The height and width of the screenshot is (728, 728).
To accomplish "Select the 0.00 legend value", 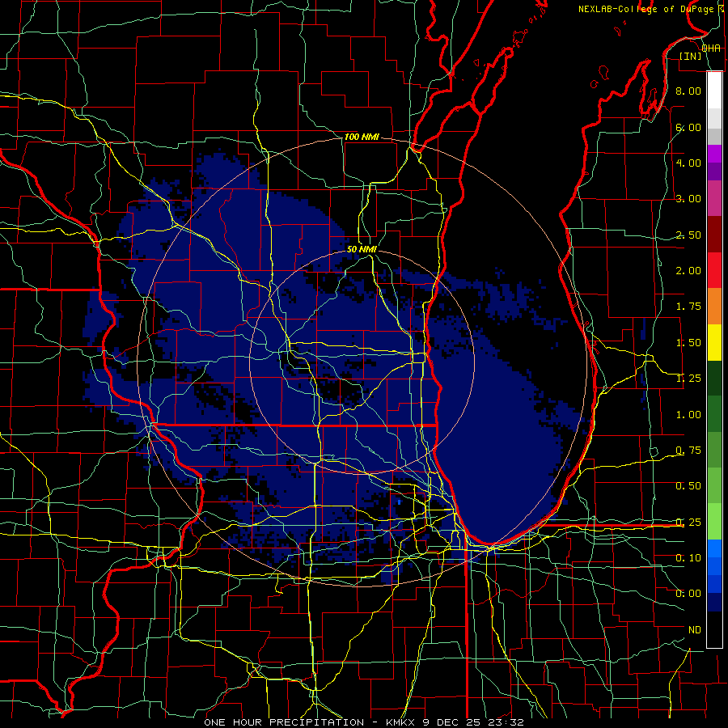I will click(x=688, y=594).
